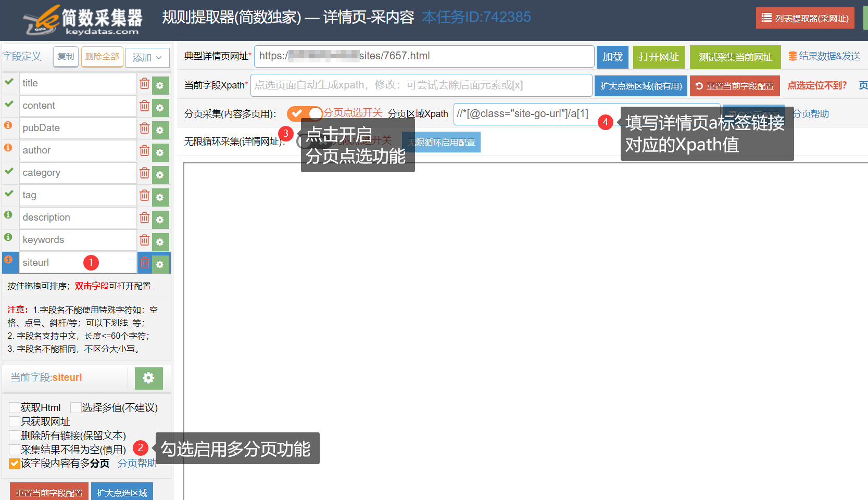Screen dimensions: 868x500
Task: Open 分页帮助 link beside multi-page checkbox
Action: (x=137, y=463)
